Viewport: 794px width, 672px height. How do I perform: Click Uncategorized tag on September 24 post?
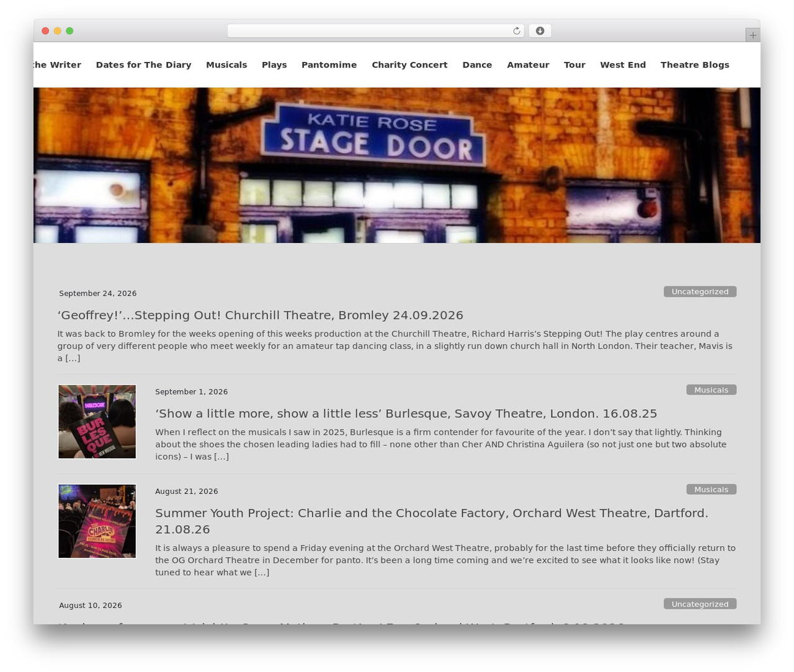coord(700,291)
